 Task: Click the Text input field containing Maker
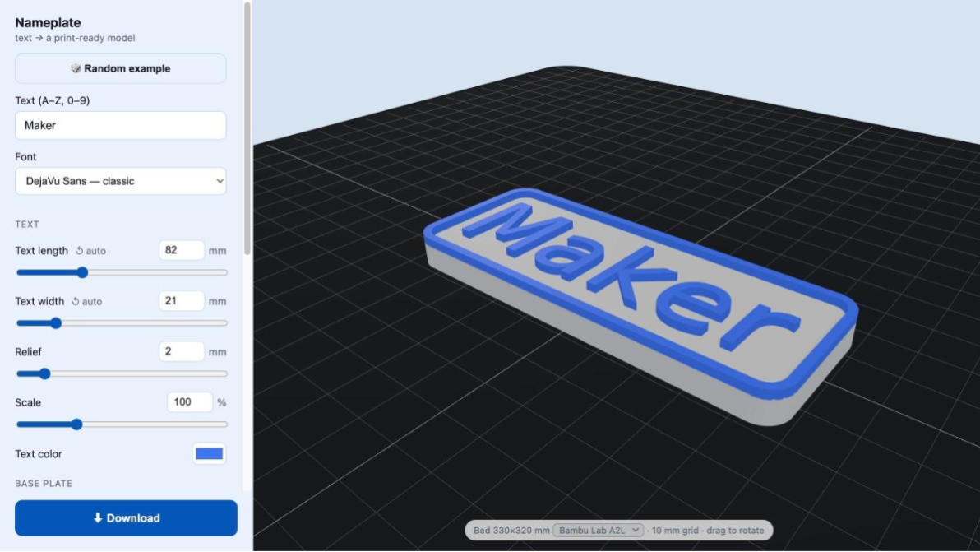(x=121, y=125)
